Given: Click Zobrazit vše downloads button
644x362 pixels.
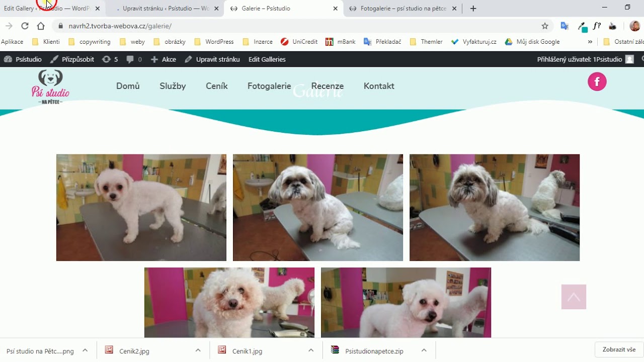Looking at the screenshot, I should [x=619, y=350].
